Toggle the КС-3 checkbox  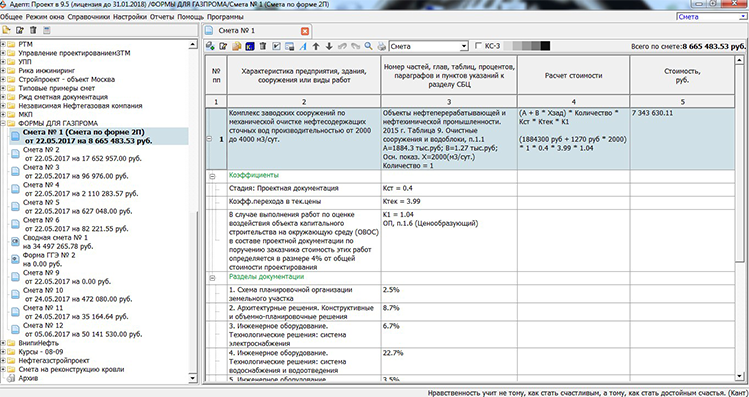click(478, 46)
